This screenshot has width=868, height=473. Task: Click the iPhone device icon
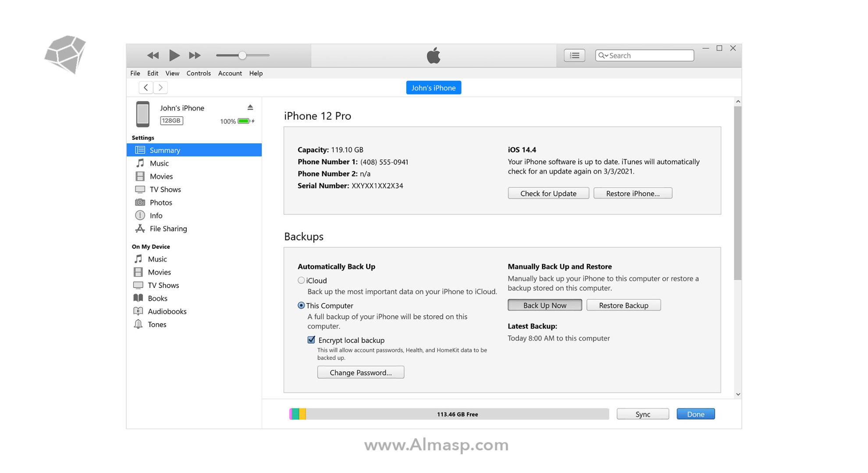[142, 114]
